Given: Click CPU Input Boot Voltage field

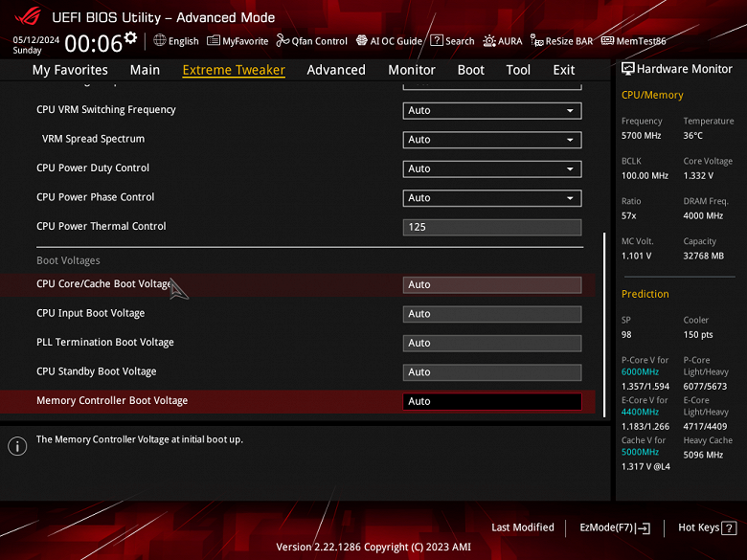Looking at the screenshot, I should [x=492, y=314].
